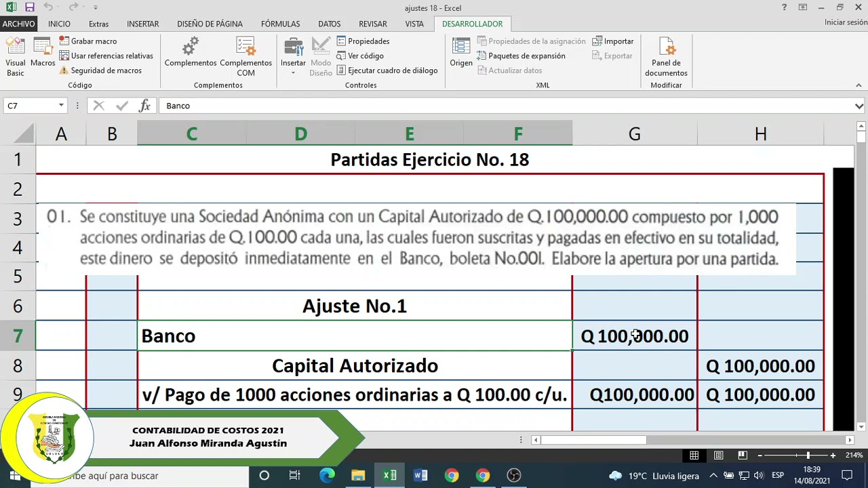868x488 pixels.
Task: Open the XML Origen panel
Action: coord(461,53)
